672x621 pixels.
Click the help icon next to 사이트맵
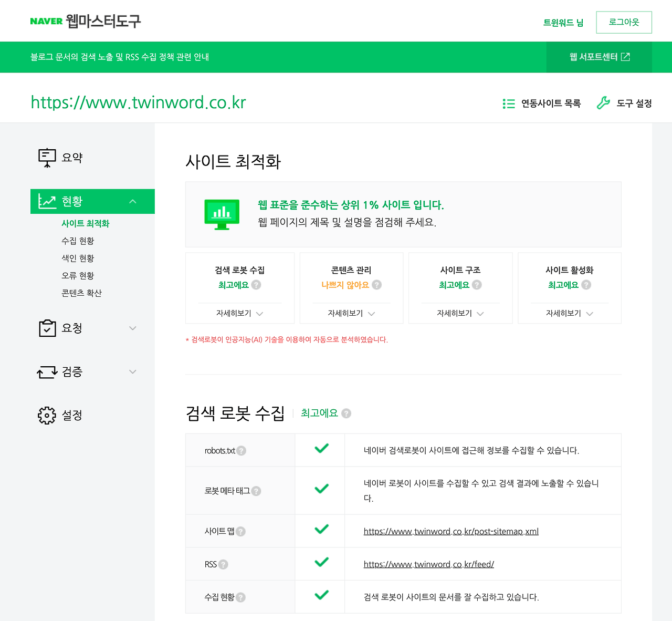click(x=241, y=531)
